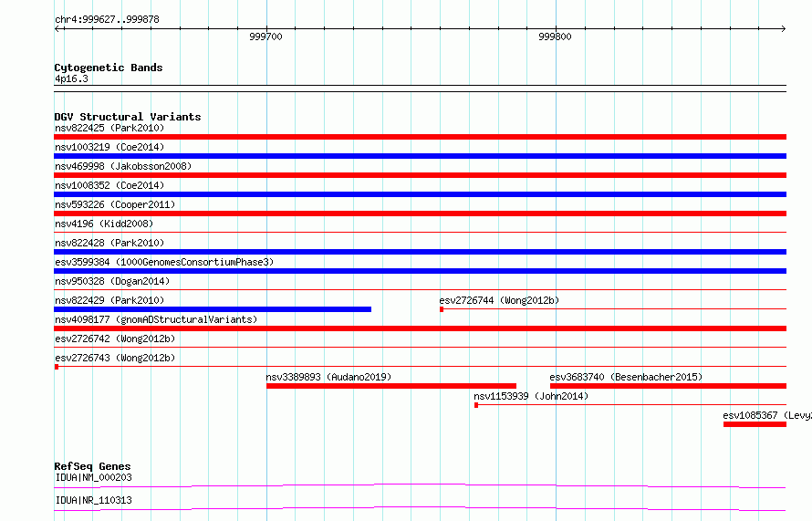Click the 4p16.3 cytogenetic band label
The height and width of the screenshot is (521, 812).
(x=71, y=78)
